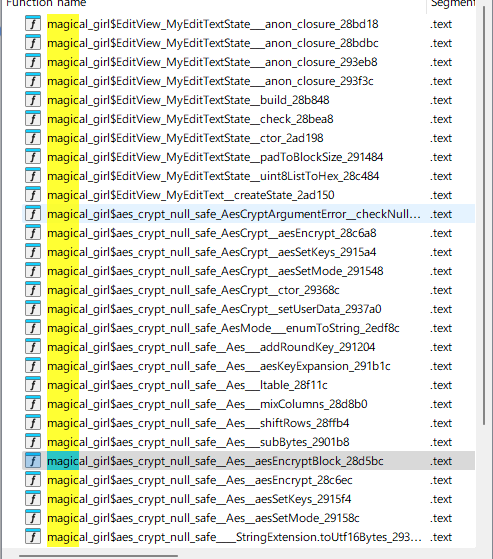Click the vertical scrollbar thumb
This screenshot has height=559, width=493.
[484, 214]
